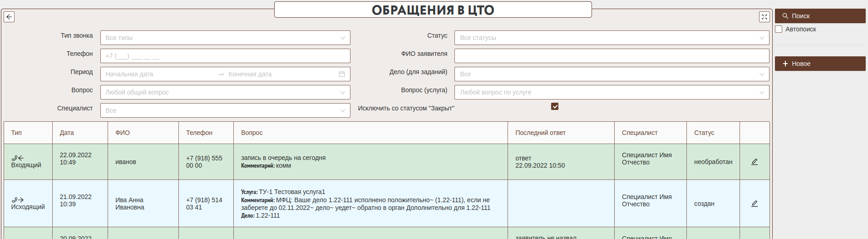The image size is (868, 239).
Task: Open the calendar icon in Период field
Action: click(x=341, y=74)
